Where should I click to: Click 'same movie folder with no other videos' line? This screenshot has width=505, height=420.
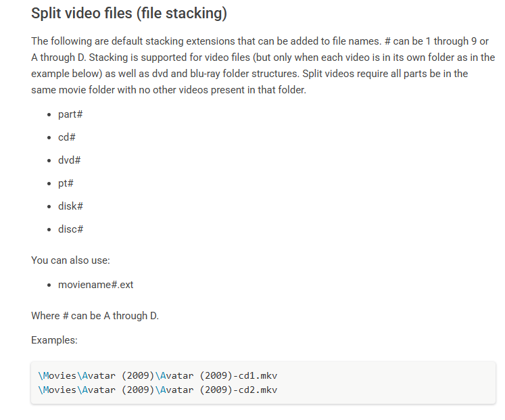[168, 90]
